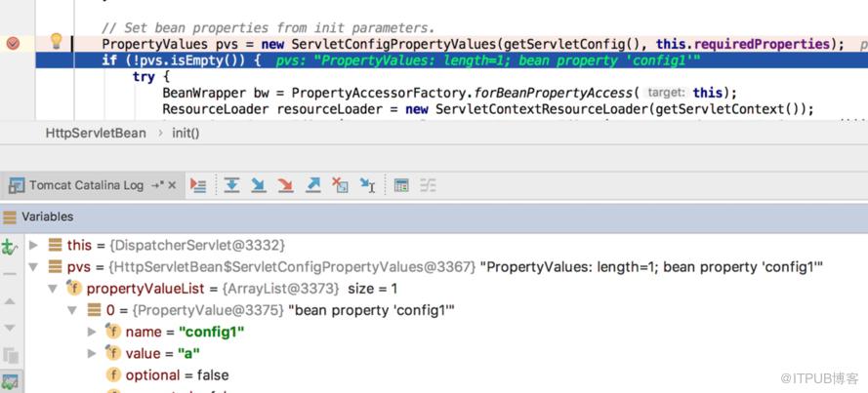Expand the 'this' variable node

tap(34, 245)
